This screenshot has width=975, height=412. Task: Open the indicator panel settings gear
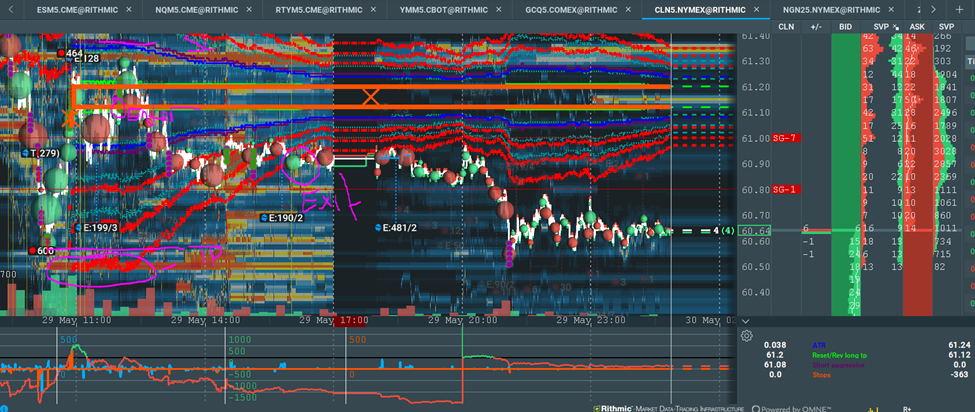[747, 336]
